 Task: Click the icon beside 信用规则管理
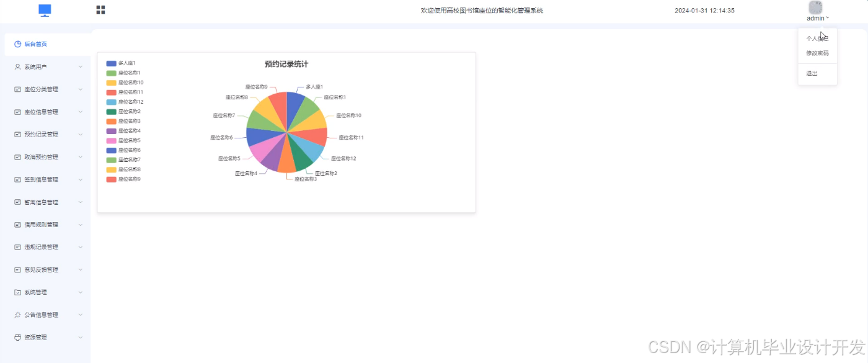point(18,225)
